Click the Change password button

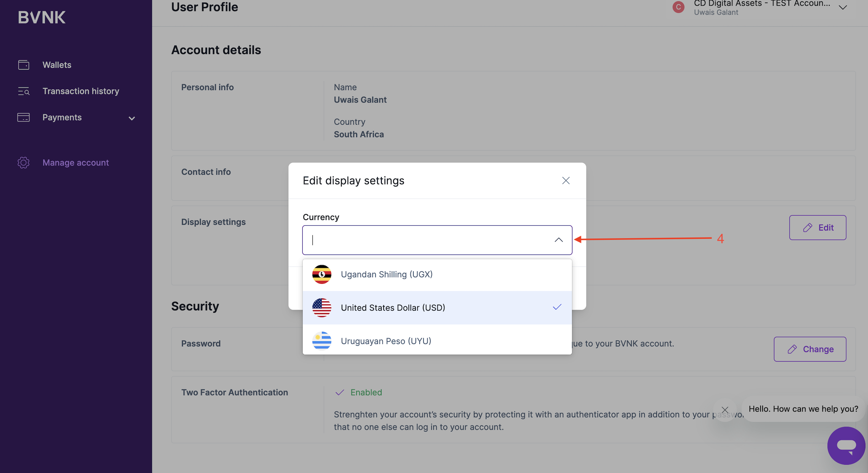(x=810, y=349)
